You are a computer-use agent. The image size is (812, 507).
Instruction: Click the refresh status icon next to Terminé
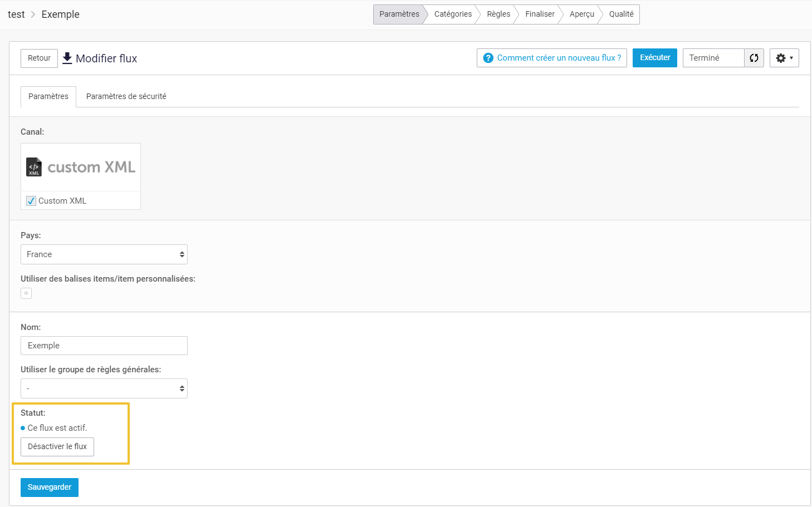[754, 58]
